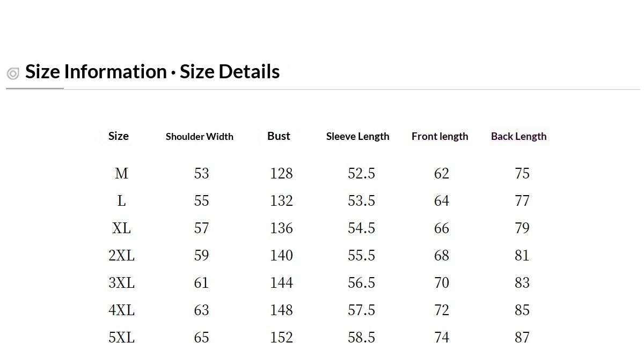The image size is (644, 350).
Task: Click back length value 87 for 5XL
Action: [522, 338]
